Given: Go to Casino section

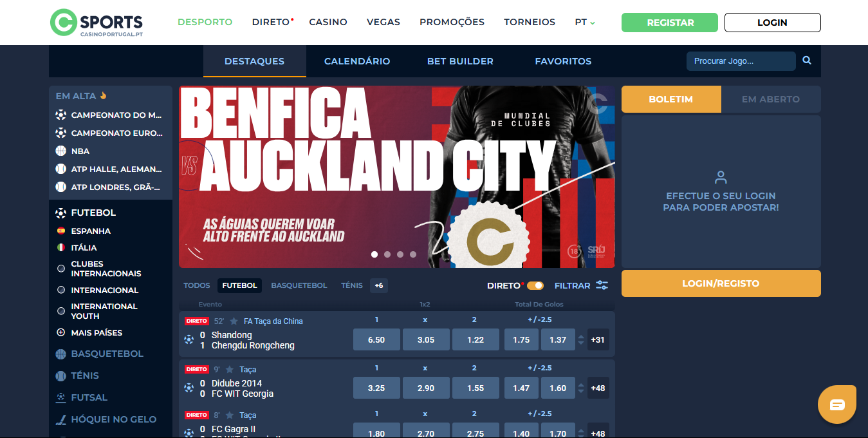Looking at the screenshot, I should [328, 22].
